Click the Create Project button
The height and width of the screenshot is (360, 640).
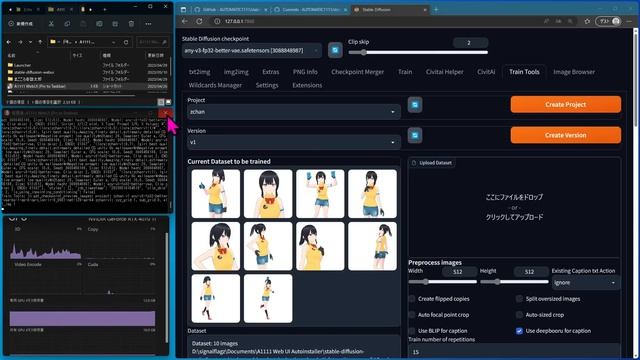click(566, 104)
